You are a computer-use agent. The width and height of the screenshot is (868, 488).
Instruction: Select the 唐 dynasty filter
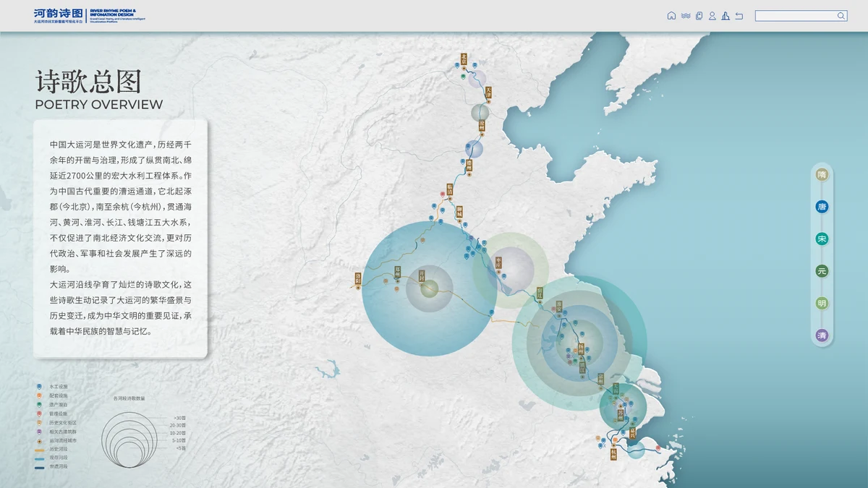[822, 207]
